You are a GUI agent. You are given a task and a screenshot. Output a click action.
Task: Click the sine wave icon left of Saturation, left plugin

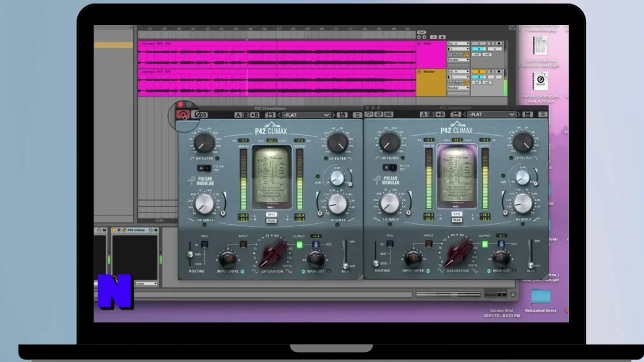[255, 271]
